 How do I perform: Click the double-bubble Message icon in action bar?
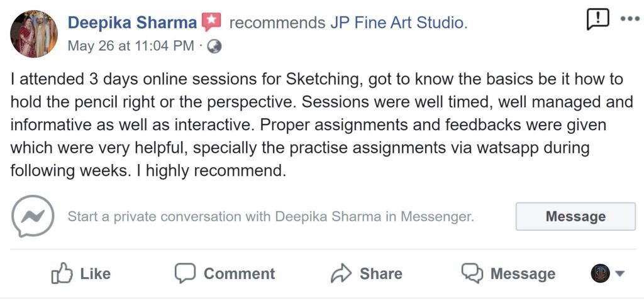click(x=472, y=273)
